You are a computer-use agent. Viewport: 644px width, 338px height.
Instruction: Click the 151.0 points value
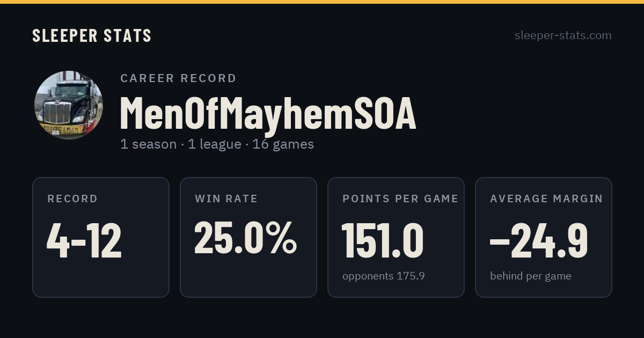click(x=383, y=240)
